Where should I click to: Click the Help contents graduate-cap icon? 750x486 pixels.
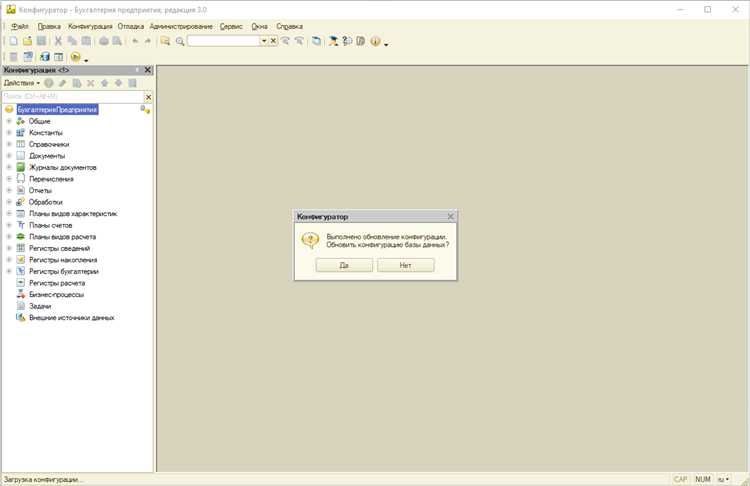[x=333, y=41]
